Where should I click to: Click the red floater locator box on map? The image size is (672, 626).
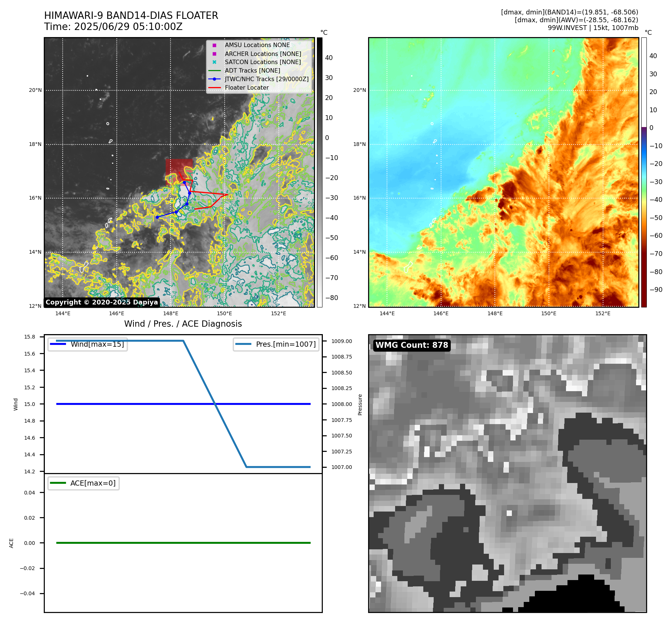pyautogui.click(x=179, y=172)
